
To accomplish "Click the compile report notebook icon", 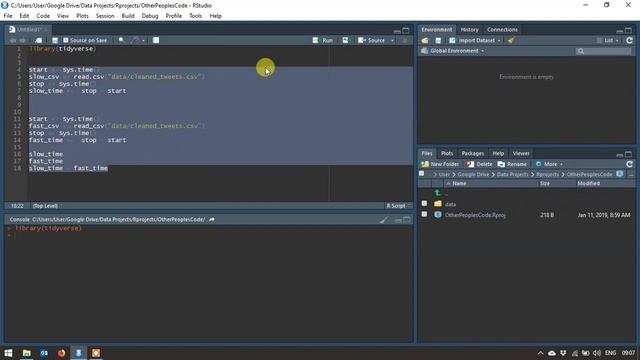I will pyautogui.click(x=156, y=40).
